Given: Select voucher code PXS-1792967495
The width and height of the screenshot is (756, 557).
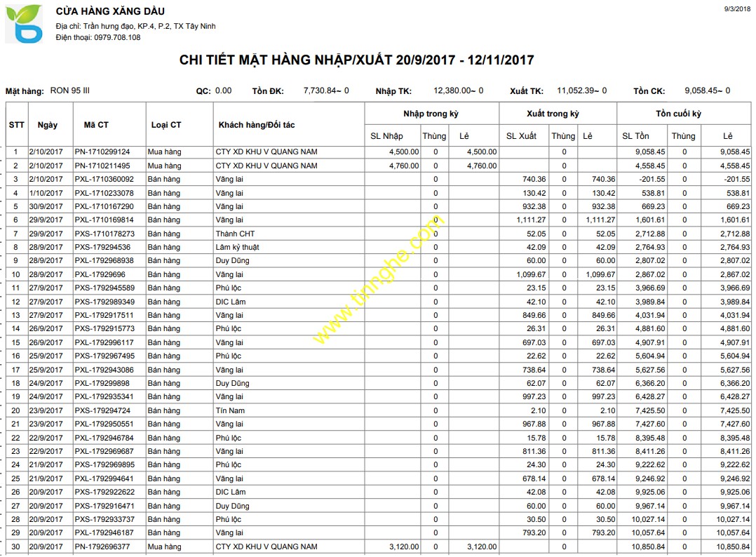Looking at the screenshot, I should coord(104,356).
